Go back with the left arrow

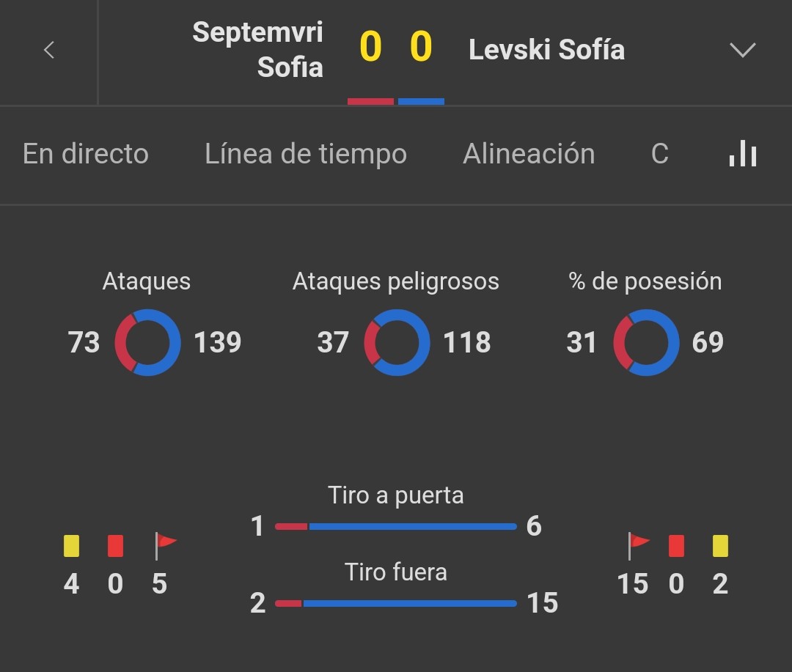[x=49, y=50]
